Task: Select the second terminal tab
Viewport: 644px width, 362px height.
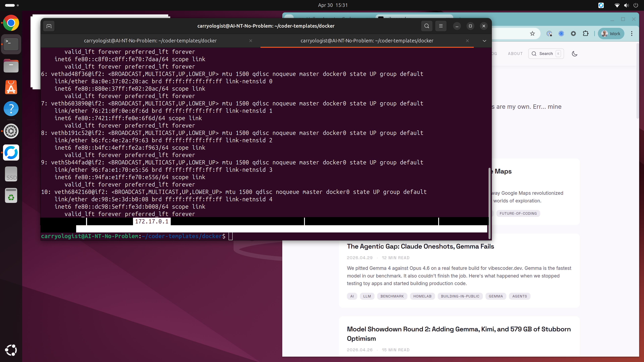Action: [367, 41]
